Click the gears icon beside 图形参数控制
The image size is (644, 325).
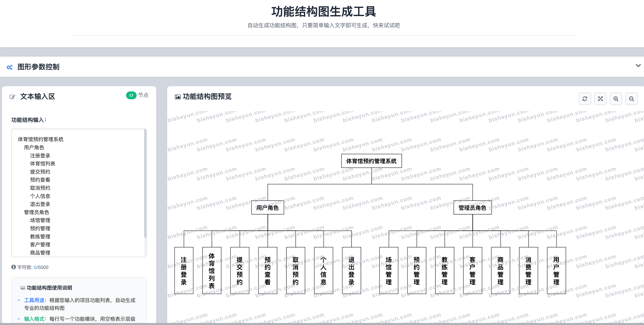coord(10,67)
